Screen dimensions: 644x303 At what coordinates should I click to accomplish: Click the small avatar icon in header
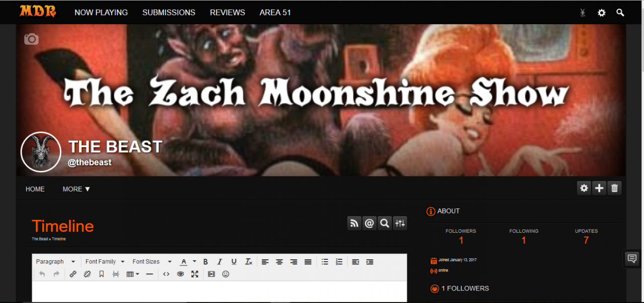point(583,13)
